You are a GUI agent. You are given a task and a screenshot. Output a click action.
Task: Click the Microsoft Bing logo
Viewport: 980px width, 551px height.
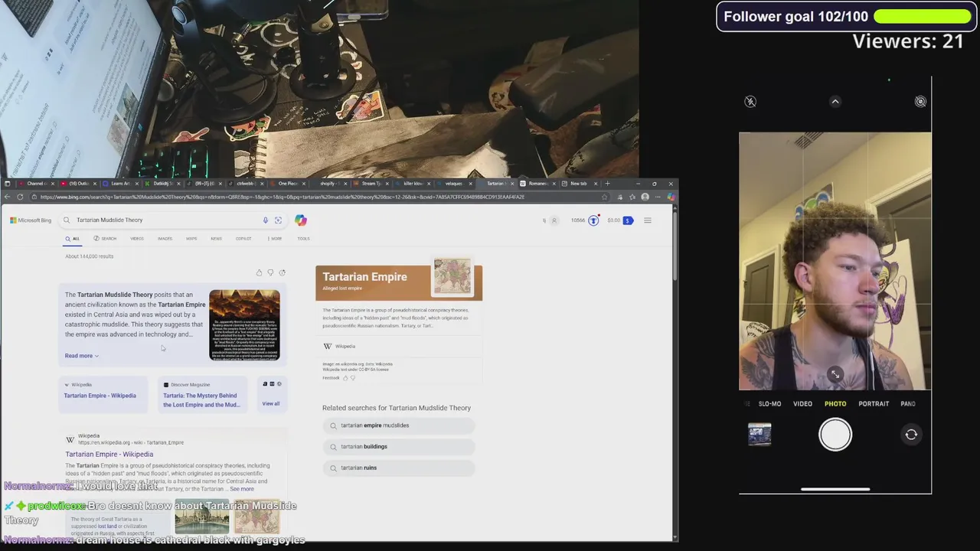pos(31,220)
